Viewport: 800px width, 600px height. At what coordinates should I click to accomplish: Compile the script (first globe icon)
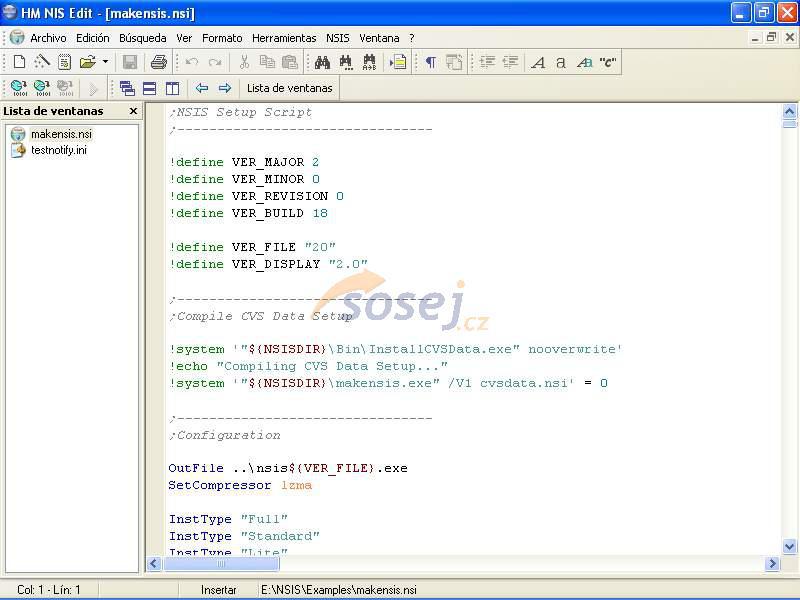19,88
